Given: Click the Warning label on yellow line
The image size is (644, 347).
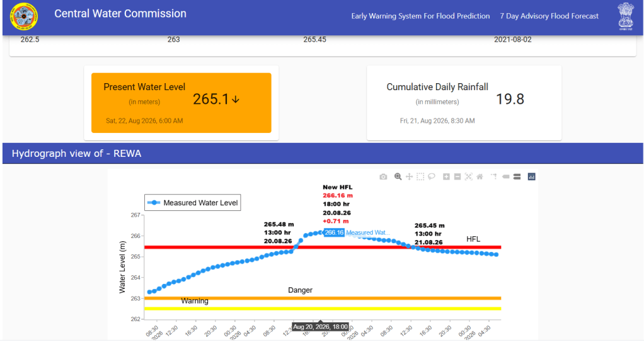Looking at the screenshot, I should tap(195, 301).
